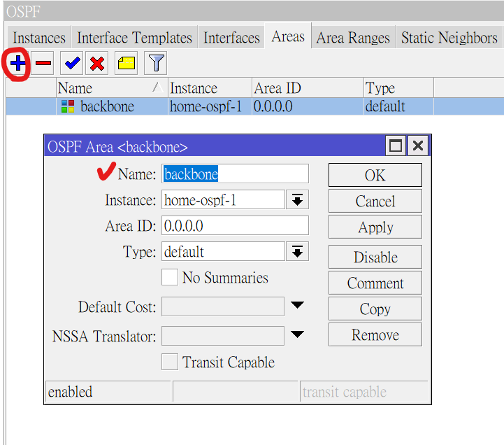Switch to the Interface Templates tab
Image resolution: width=504 pixels, height=445 pixels.
tap(134, 38)
